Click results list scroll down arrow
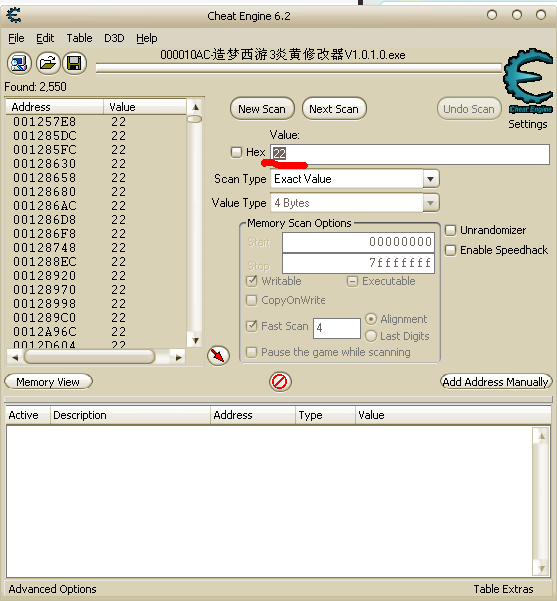557x601 pixels. pyautogui.click(x=196, y=340)
